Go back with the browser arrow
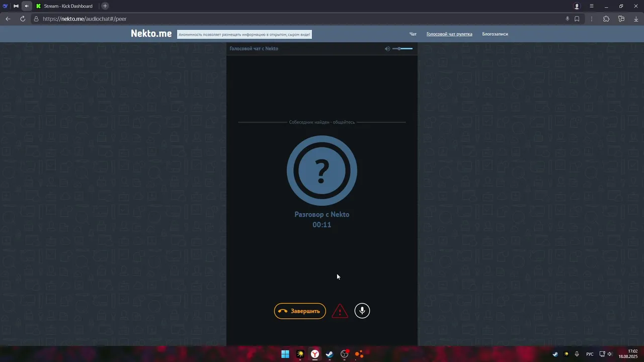644x362 pixels. [8, 19]
